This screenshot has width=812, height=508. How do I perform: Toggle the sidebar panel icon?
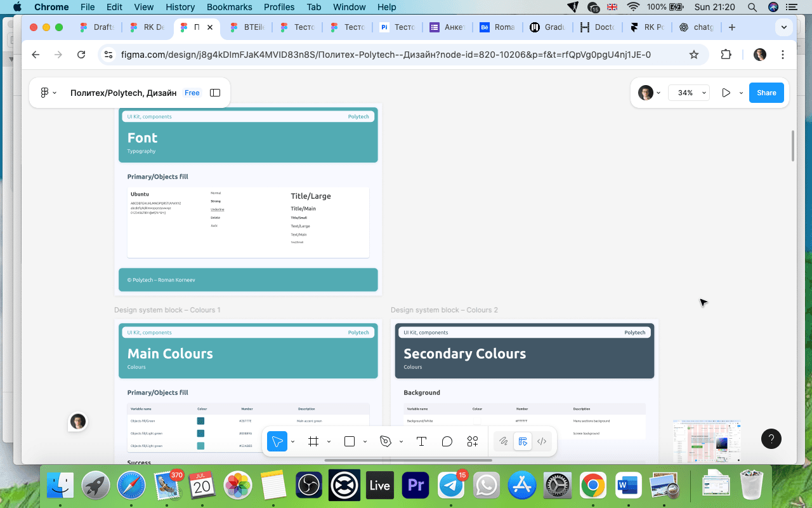click(215, 93)
